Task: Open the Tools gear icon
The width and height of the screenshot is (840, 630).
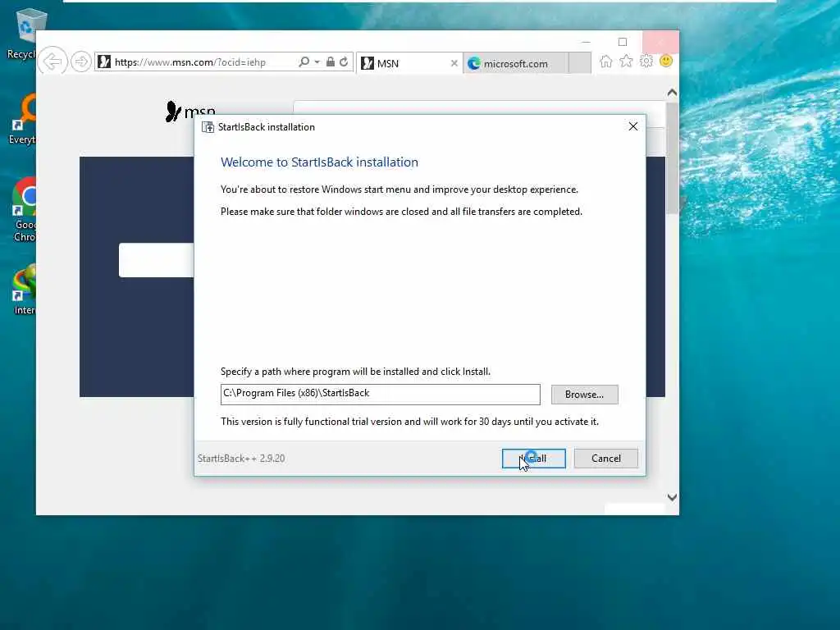Action: point(646,61)
